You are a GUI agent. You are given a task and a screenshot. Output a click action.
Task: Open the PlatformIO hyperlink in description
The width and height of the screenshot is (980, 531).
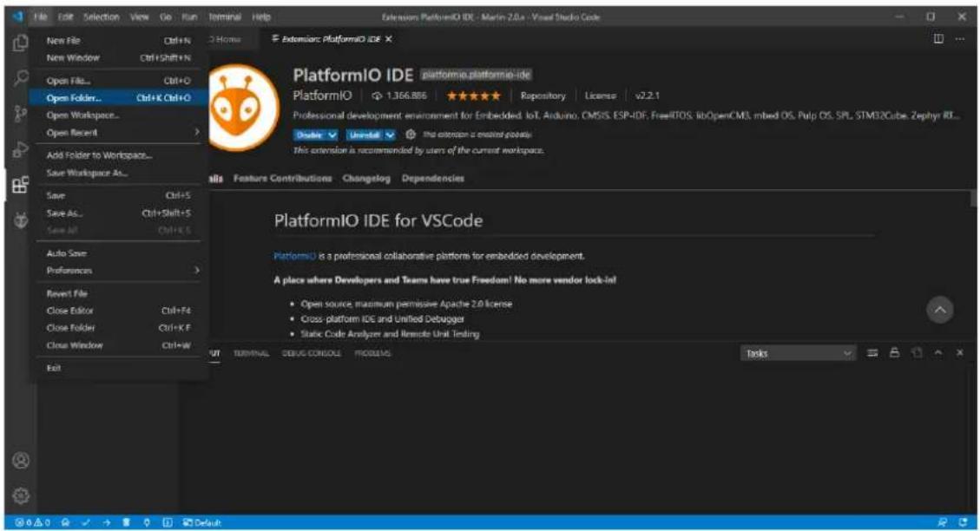[294, 256]
